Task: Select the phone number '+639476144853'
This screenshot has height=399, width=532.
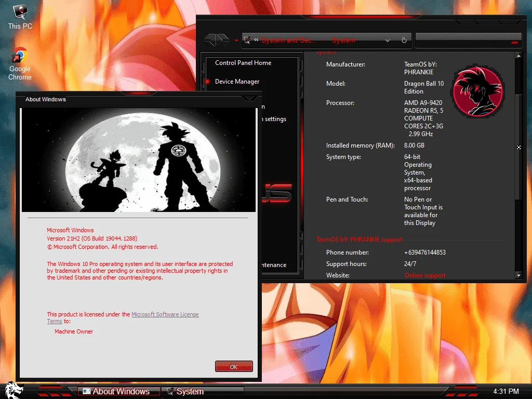Action: click(425, 252)
